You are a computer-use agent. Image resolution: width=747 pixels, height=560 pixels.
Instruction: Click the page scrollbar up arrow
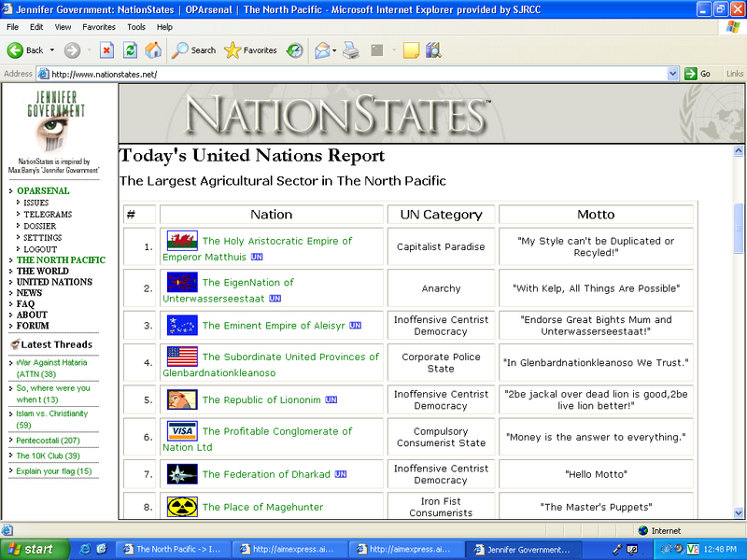(x=739, y=151)
